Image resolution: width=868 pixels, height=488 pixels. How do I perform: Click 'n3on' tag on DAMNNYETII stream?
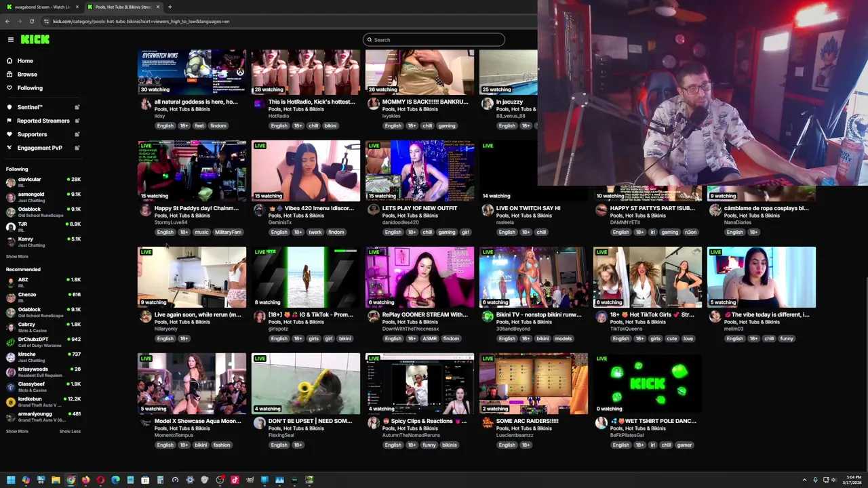click(x=690, y=232)
